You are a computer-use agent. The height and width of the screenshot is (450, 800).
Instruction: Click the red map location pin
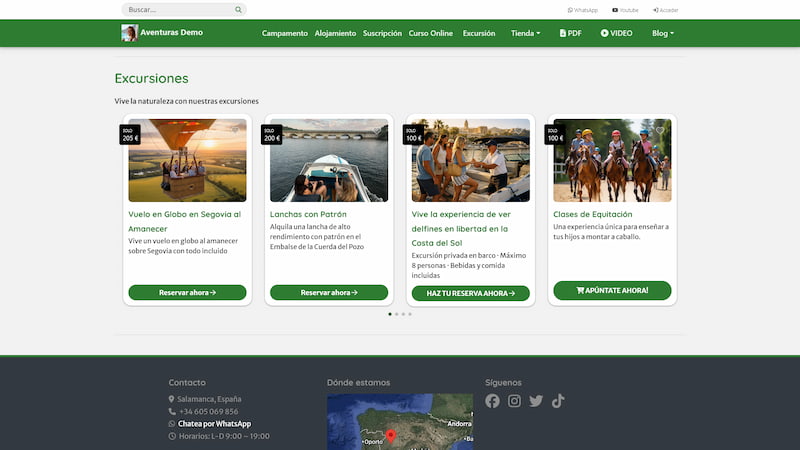tap(391, 436)
